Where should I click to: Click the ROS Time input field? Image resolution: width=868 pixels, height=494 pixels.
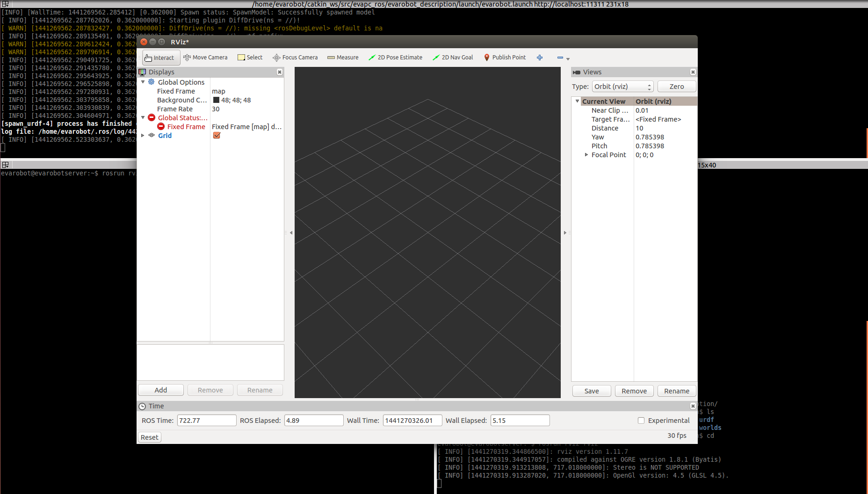206,421
